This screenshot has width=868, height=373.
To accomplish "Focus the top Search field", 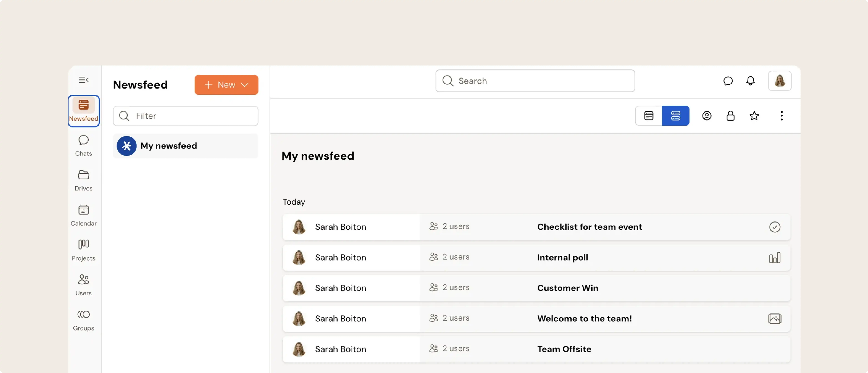I will [x=535, y=81].
